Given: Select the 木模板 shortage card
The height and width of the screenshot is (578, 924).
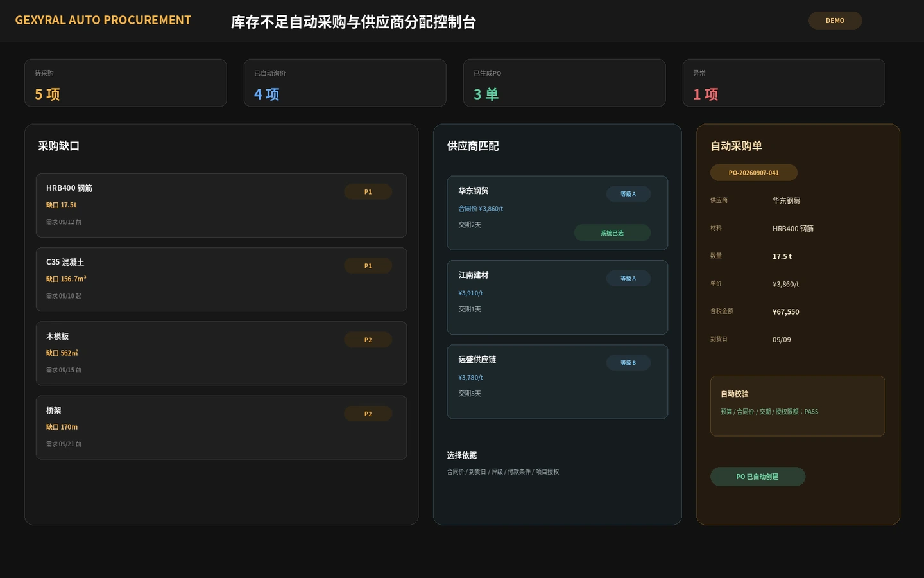Looking at the screenshot, I should tap(221, 353).
